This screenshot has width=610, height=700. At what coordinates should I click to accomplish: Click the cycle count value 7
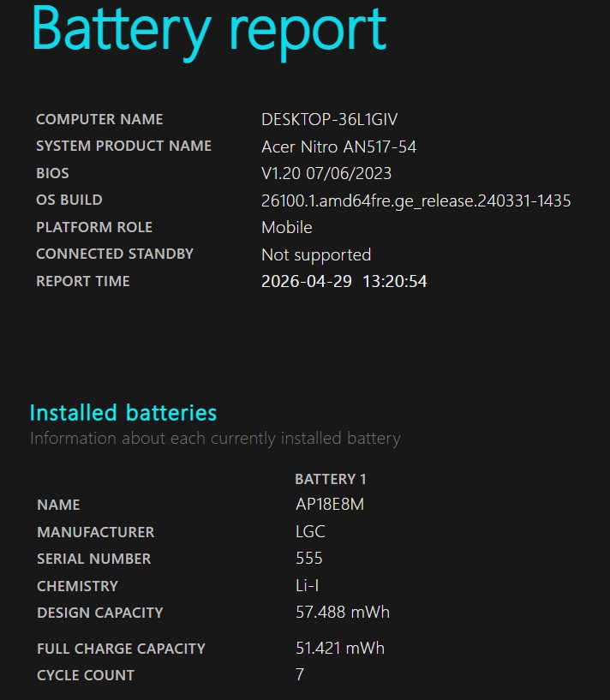300,675
